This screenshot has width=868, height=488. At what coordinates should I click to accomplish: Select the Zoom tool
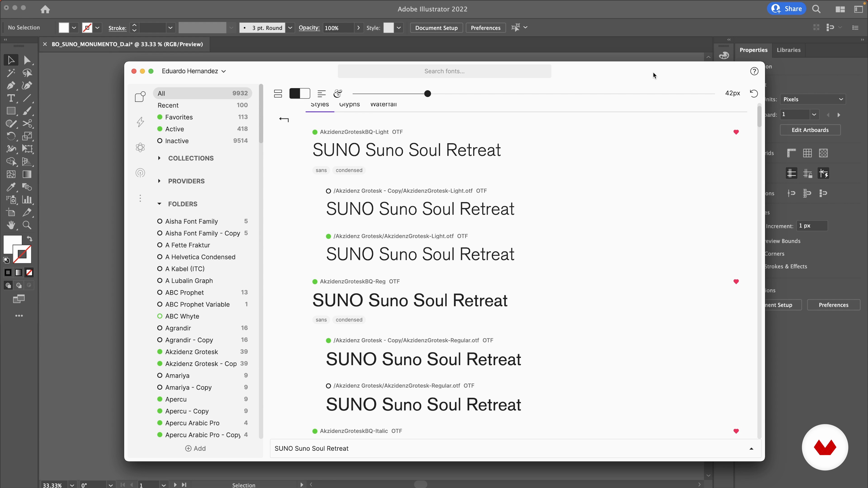(x=27, y=225)
